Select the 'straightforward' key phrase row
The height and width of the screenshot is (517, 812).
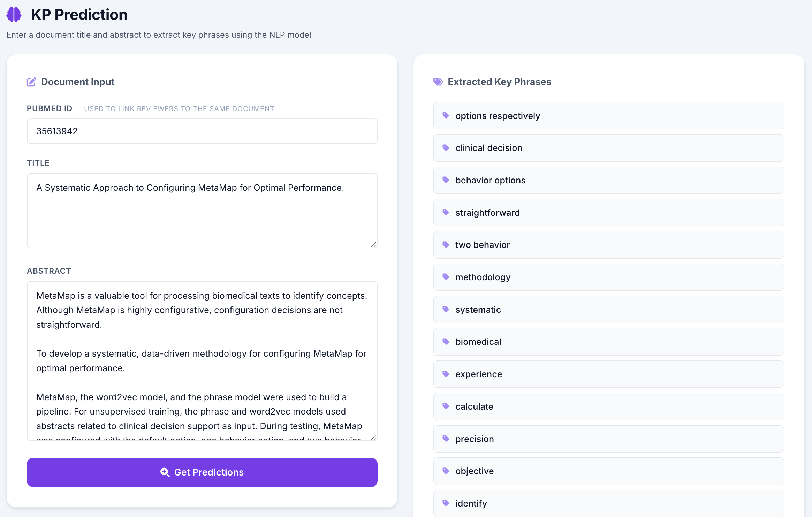tap(608, 213)
